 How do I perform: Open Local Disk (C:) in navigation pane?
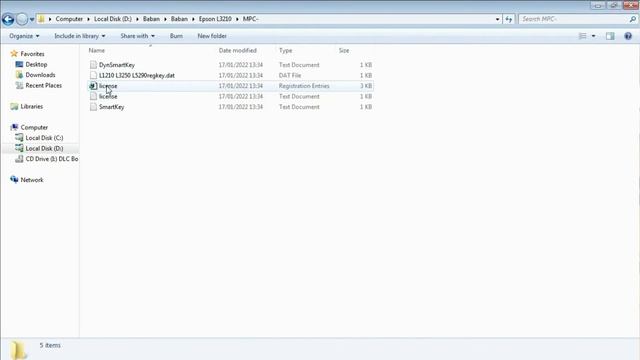coord(44,138)
